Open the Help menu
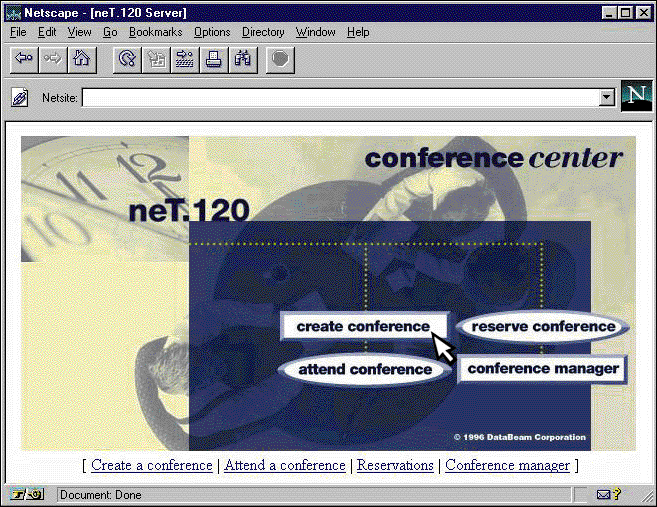This screenshot has height=507, width=657. click(x=358, y=32)
